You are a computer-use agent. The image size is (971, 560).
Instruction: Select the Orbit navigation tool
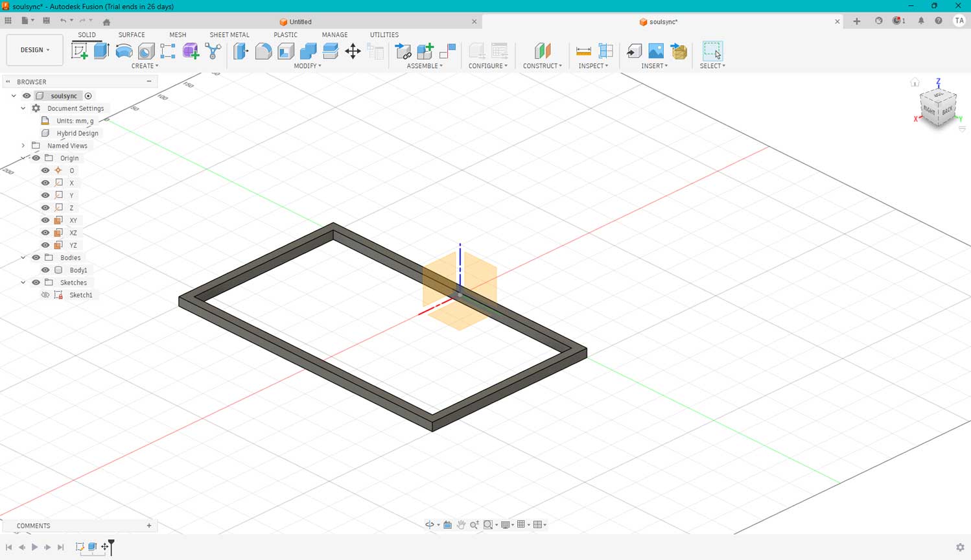[x=429, y=525]
